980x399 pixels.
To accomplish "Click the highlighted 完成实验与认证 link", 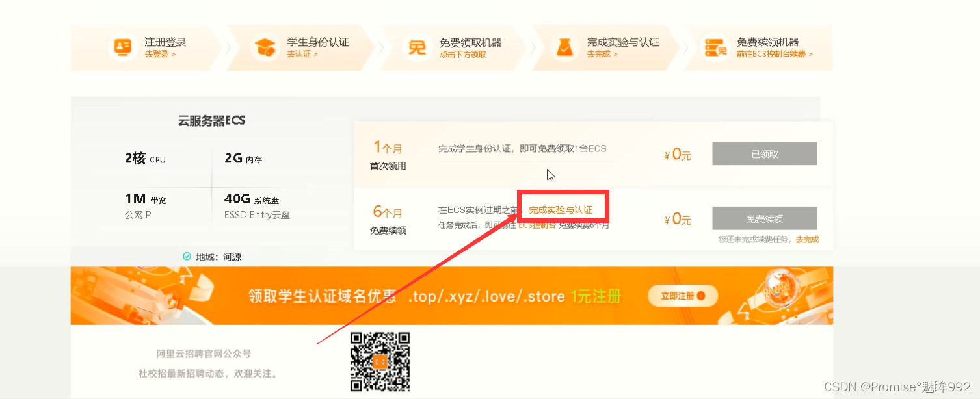I will 561,210.
